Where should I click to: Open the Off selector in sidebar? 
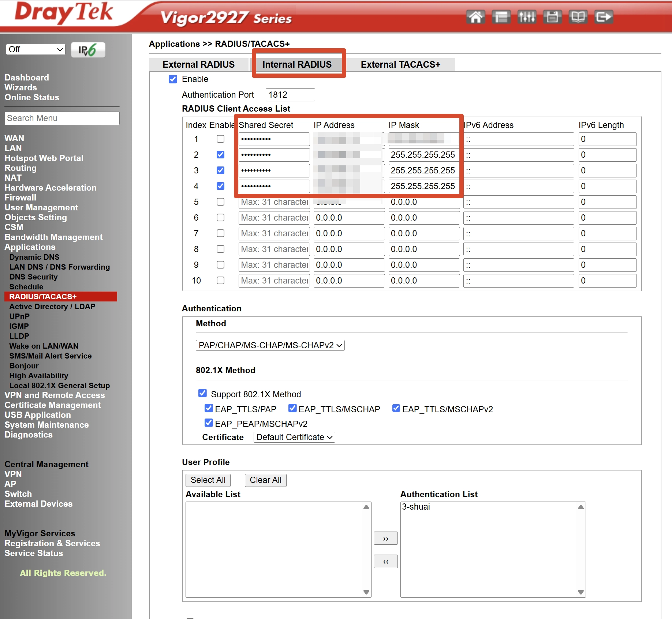pos(36,49)
